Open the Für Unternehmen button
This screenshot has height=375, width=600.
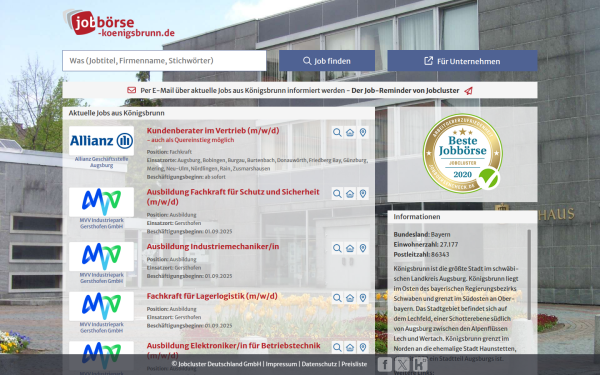(x=462, y=61)
